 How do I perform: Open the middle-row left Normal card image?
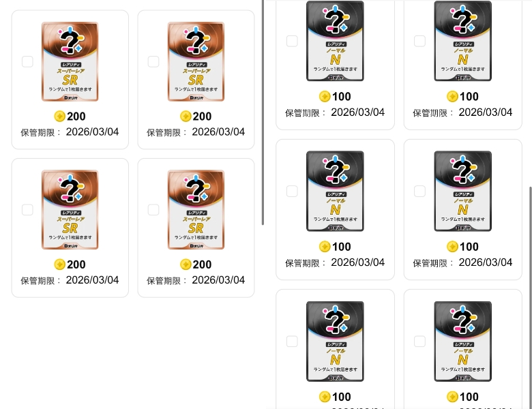coord(335,191)
